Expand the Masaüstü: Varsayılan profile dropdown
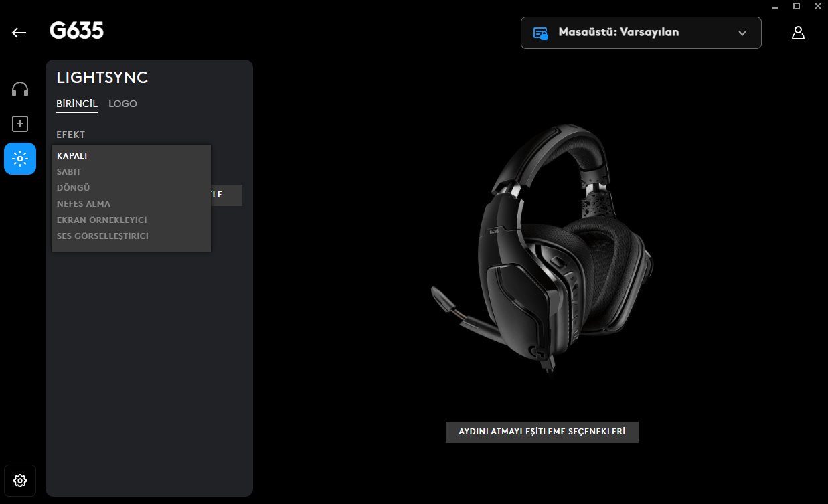The width and height of the screenshot is (828, 504). pyautogui.click(x=641, y=33)
